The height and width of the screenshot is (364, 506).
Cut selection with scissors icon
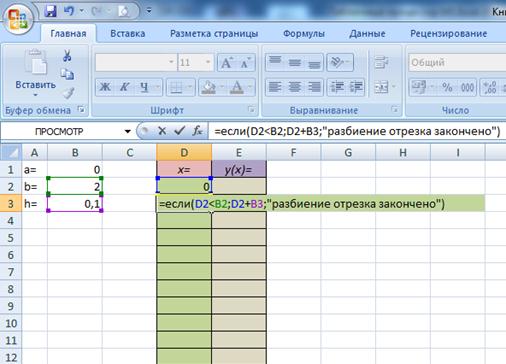[x=67, y=56]
